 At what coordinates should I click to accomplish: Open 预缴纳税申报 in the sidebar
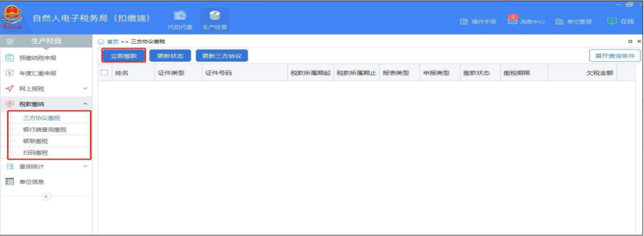[x=38, y=58]
